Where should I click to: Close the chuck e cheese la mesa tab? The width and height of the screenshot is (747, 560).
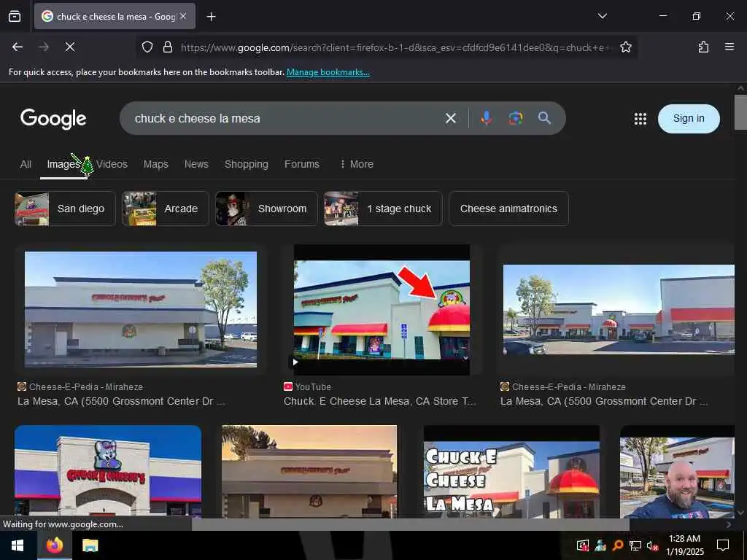183,16
